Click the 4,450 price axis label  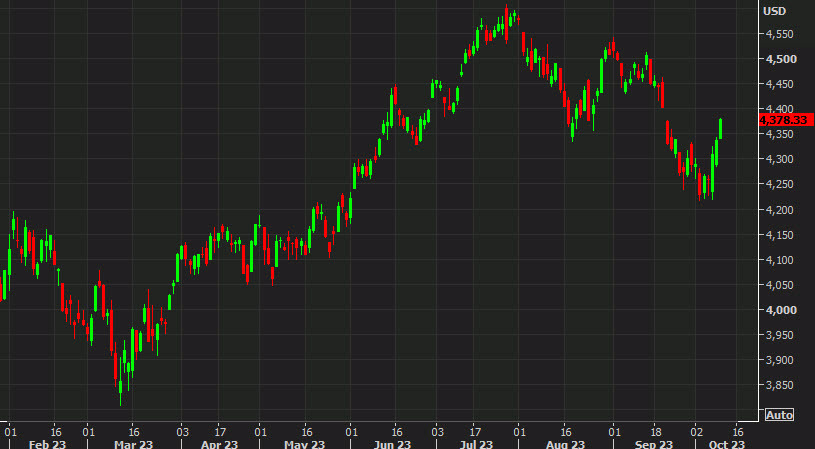780,84
